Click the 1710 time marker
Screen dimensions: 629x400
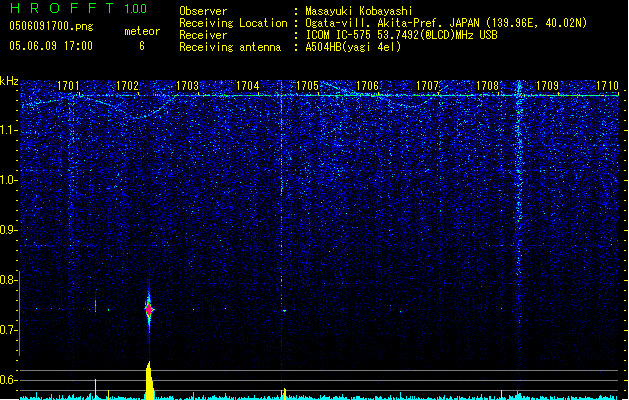[607, 86]
